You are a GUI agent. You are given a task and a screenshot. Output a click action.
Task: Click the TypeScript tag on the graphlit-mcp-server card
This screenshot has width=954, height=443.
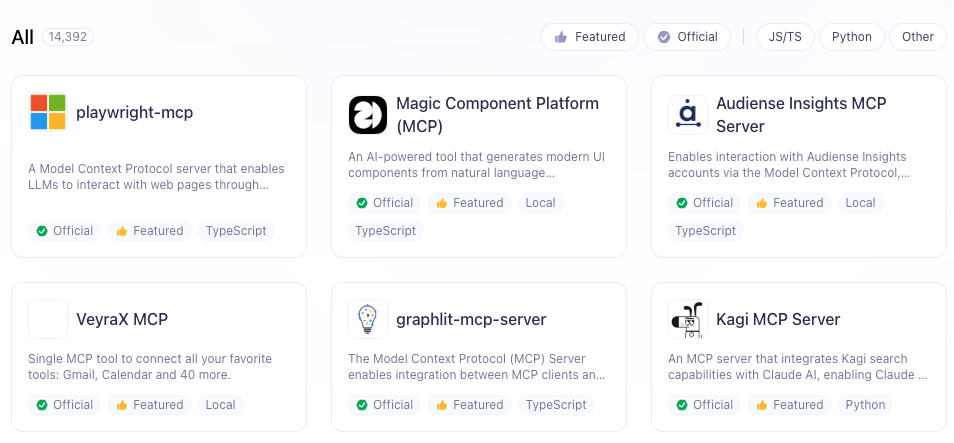556,405
